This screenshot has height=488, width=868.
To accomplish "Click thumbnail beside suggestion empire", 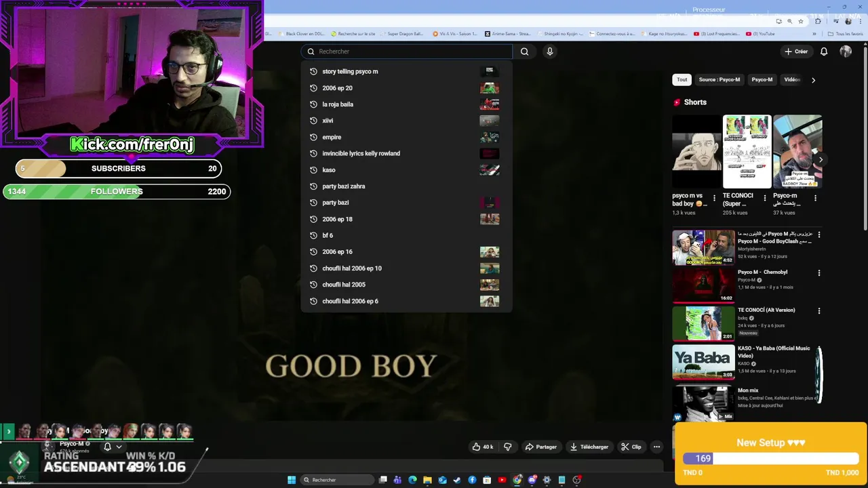I will 489,137.
